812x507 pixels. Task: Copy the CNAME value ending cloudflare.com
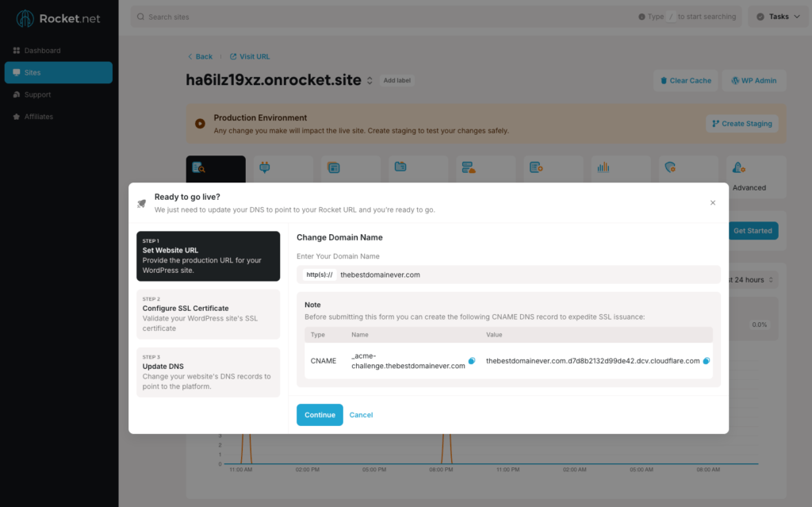tap(707, 361)
